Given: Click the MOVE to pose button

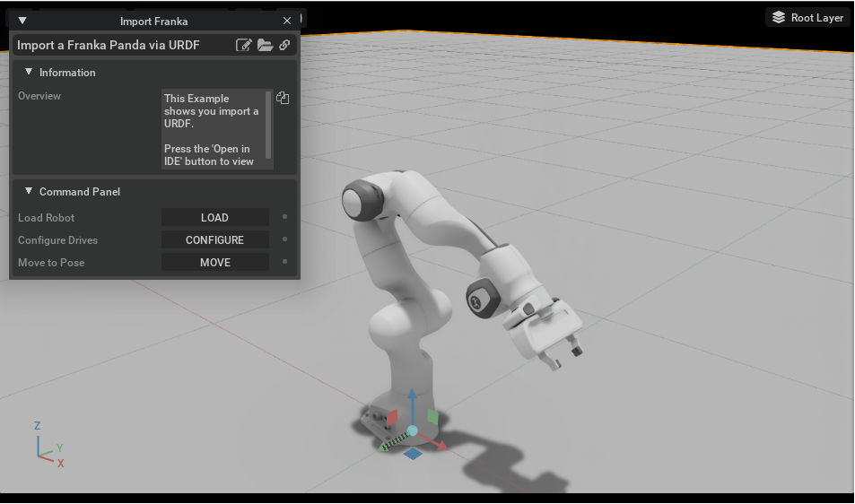Looking at the screenshot, I should point(214,262).
